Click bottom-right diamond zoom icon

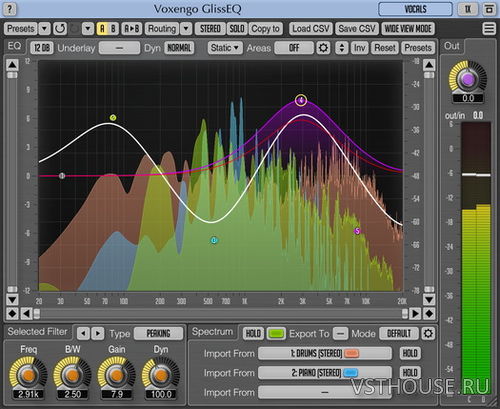(429, 314)
